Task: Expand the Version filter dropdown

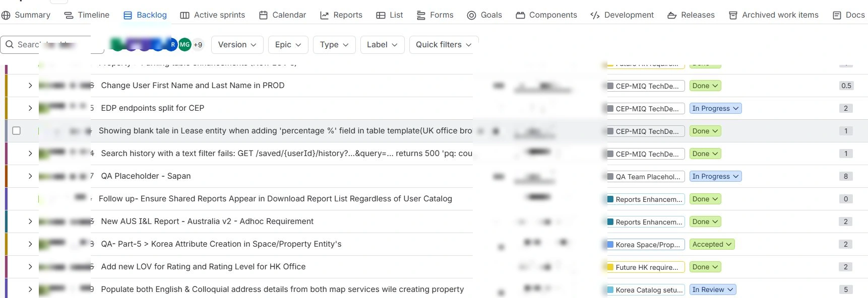Action: click(x=237, y=44)
